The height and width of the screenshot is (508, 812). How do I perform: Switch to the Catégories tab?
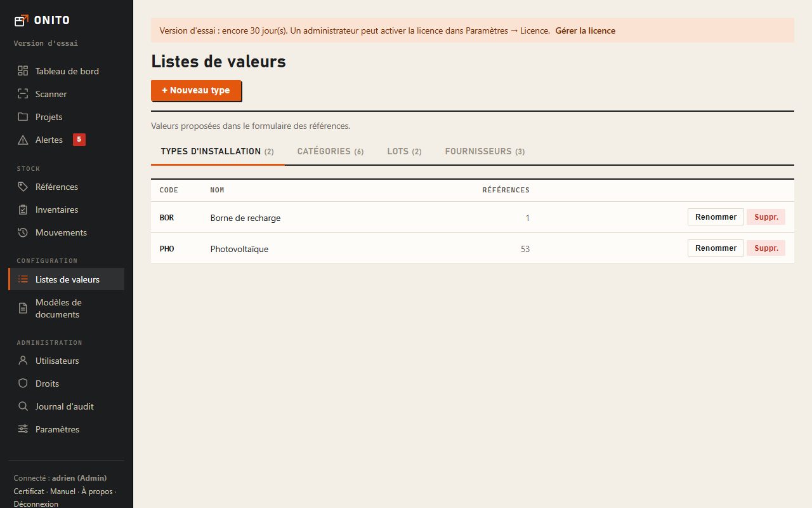331,151
